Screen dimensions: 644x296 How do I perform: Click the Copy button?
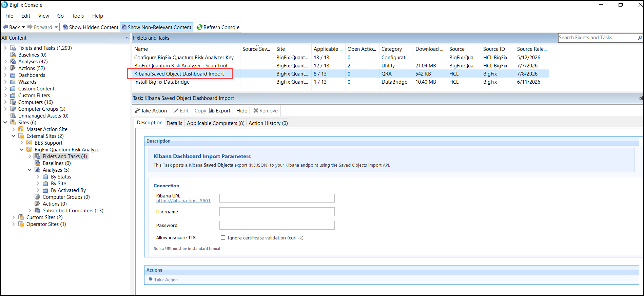pos(200,110)
